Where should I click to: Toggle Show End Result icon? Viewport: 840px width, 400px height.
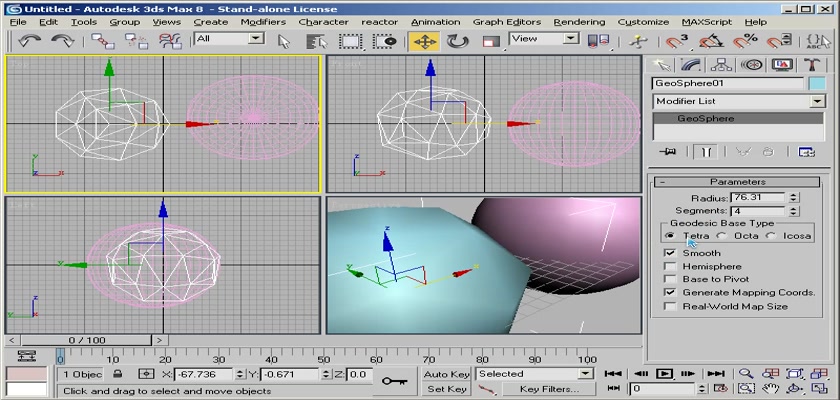pyautogui.click(x=706, y=152)
